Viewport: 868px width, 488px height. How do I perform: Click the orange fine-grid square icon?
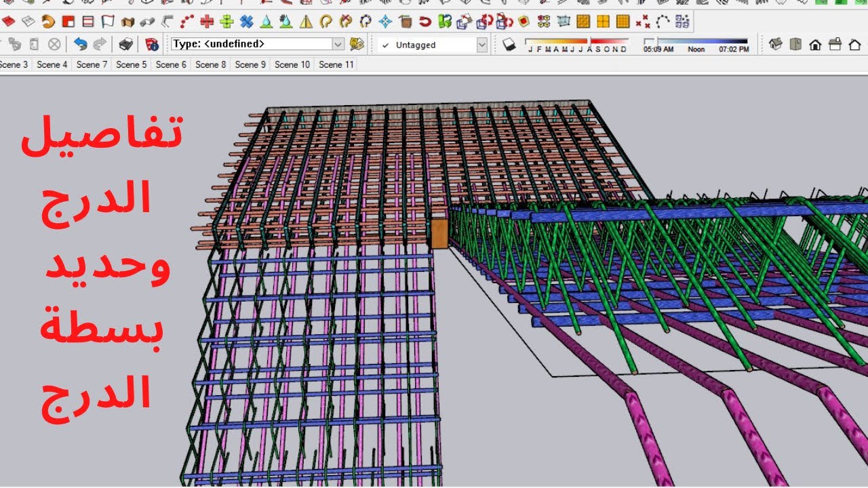click(x=623, y=22)
